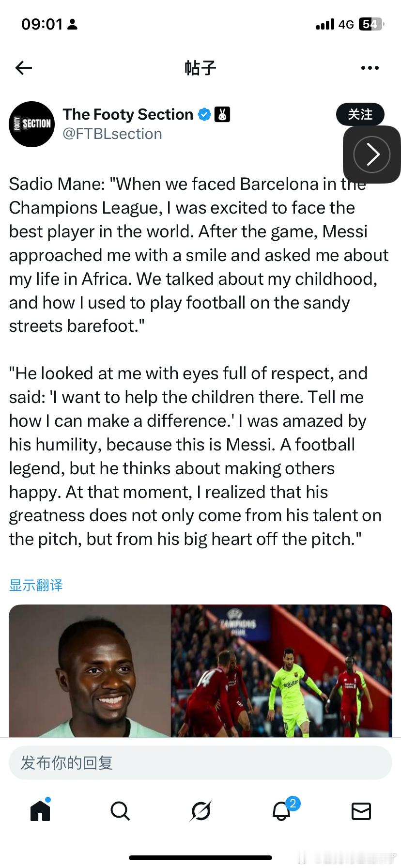401x868 pixels.
Task: Tap the iOS home indicator bar
Action: [x=200, y=858]
